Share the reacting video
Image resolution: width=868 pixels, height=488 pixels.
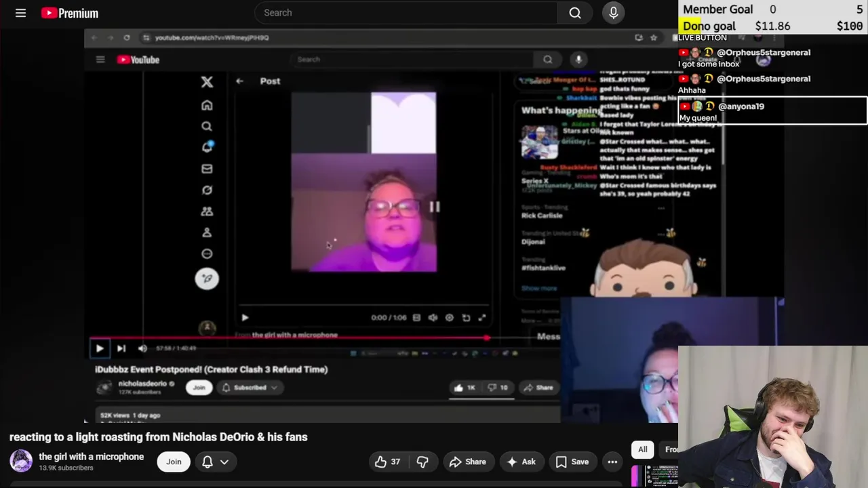click(x=468, y=462)
